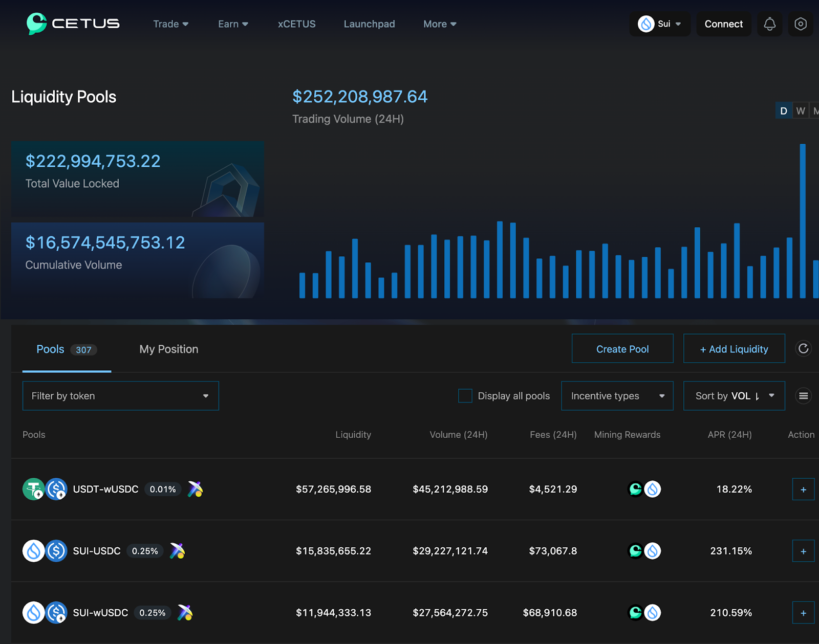
Task: Expand the Earn menu
Action: point(233,24)
